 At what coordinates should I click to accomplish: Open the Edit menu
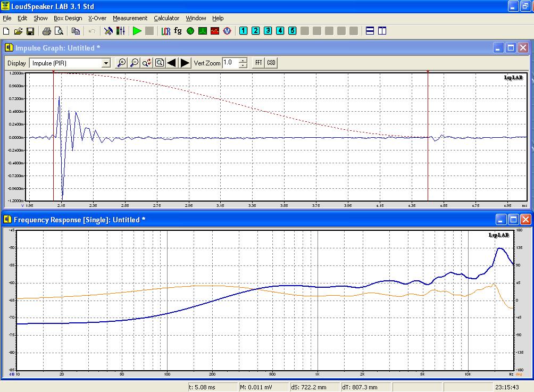22,18
